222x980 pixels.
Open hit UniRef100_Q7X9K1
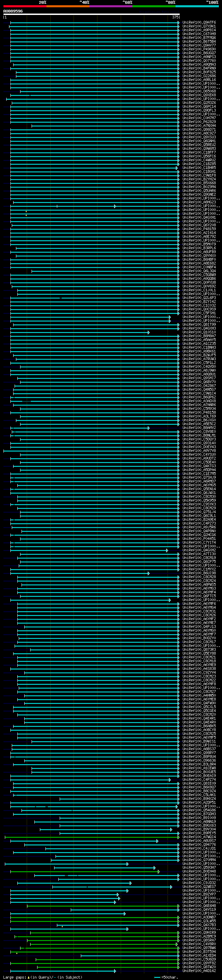click(199, 26)
